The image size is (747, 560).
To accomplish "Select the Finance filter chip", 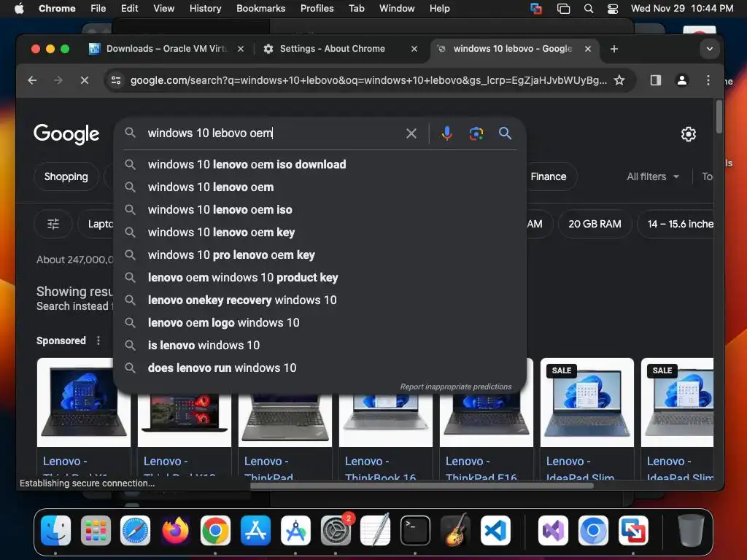I will tap(549, 176).
